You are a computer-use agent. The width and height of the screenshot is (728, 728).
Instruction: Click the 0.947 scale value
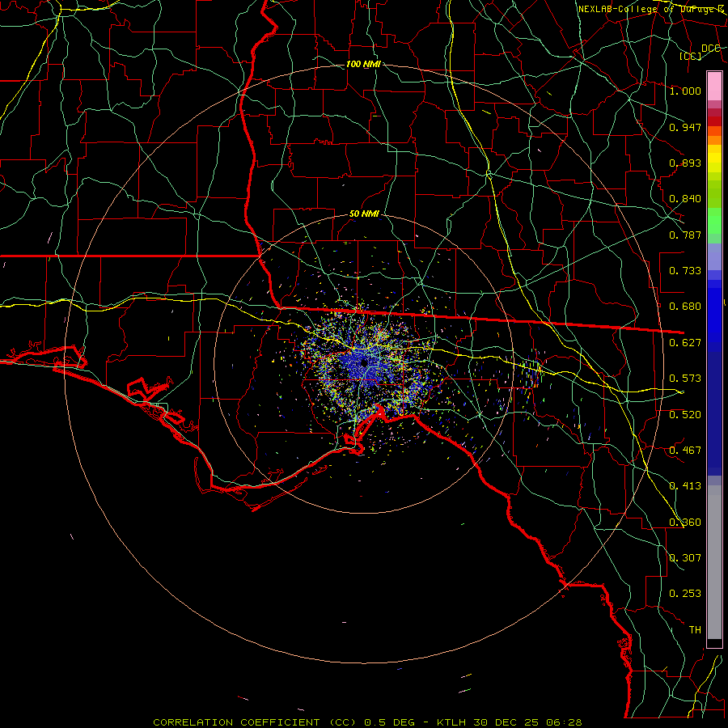685,127
